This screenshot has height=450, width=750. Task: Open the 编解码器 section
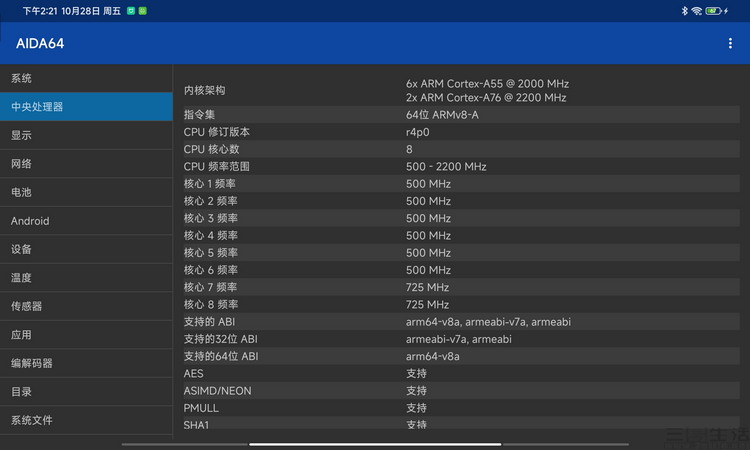point(86,363)
